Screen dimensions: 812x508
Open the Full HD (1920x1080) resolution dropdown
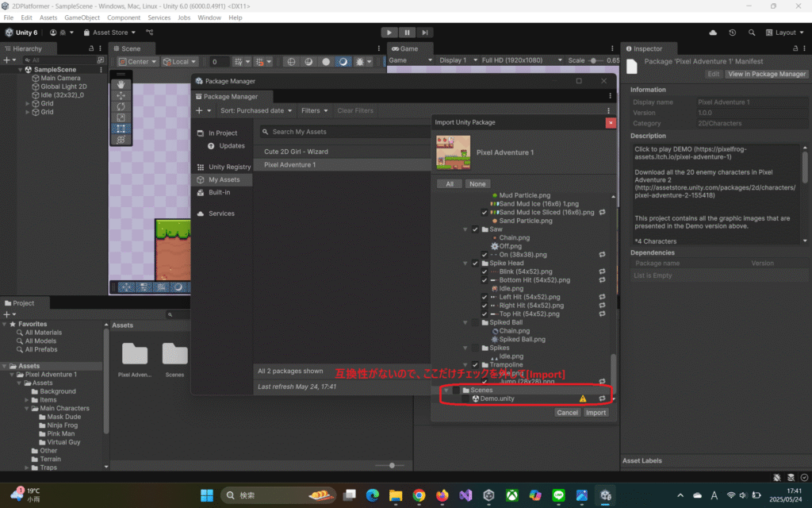pyautogui.click(x=521, y=60)
